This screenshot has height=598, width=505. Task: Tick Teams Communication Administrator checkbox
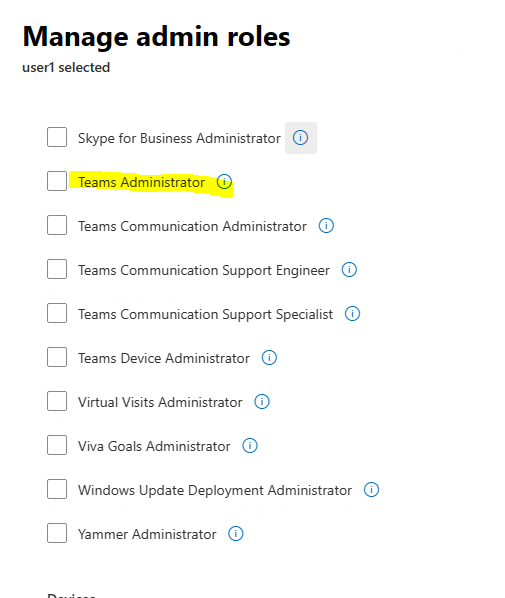(57, 225)
